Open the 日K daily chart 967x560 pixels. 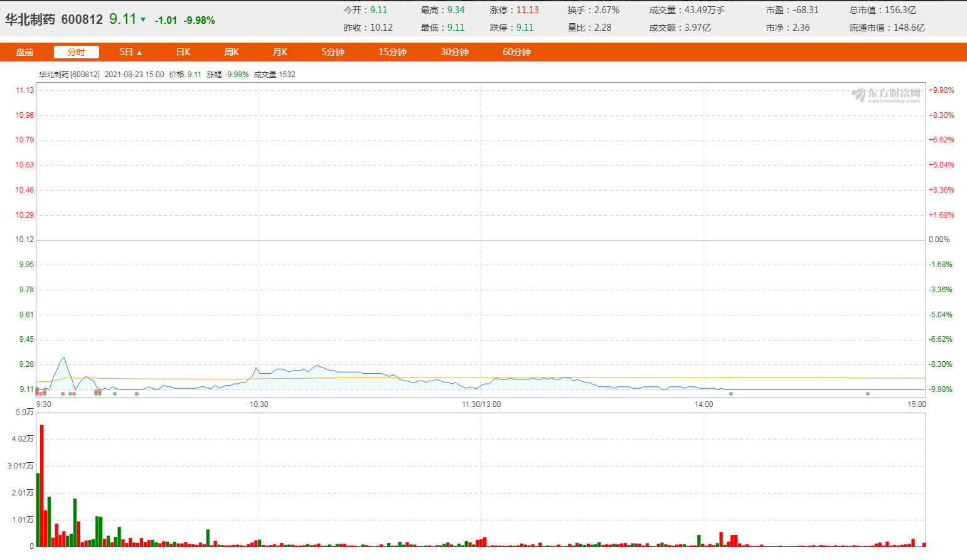183,52
